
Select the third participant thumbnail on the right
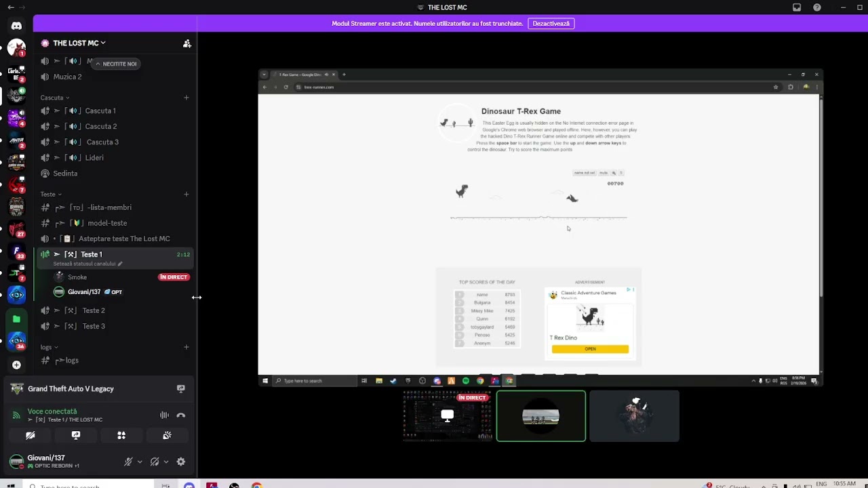(x=635, y=416)
